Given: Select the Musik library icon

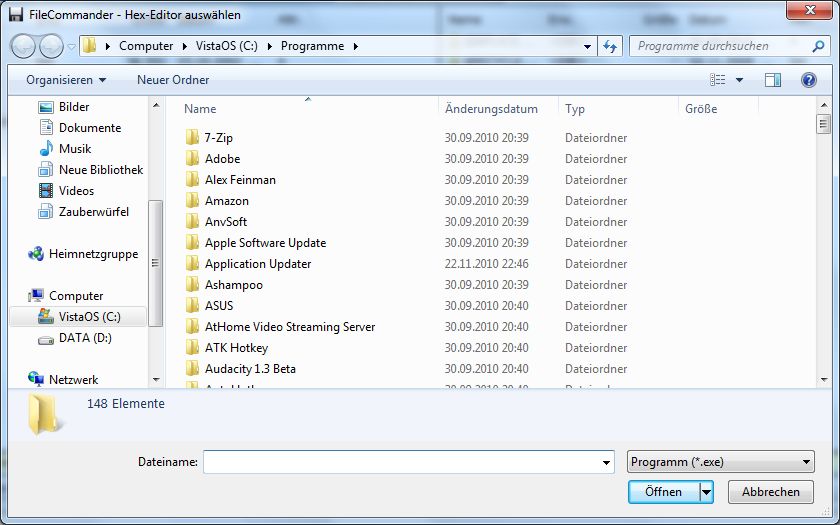Looking at the screenshot, I should (x=46, y=149).
